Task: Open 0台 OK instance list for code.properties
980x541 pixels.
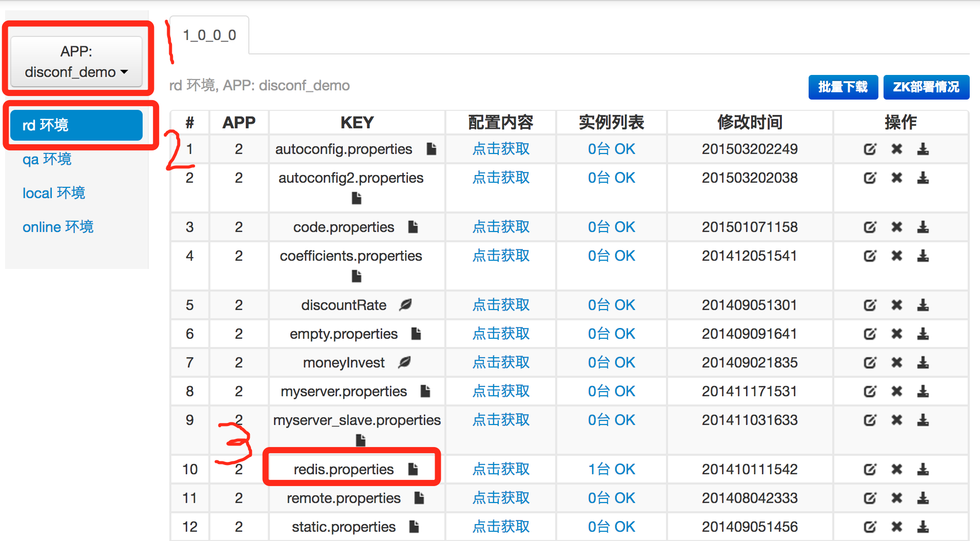Action: point(612,227)
